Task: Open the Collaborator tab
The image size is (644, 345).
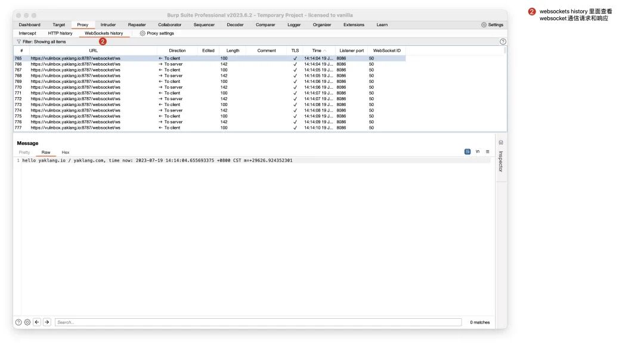Action: (x=169, y=24)
